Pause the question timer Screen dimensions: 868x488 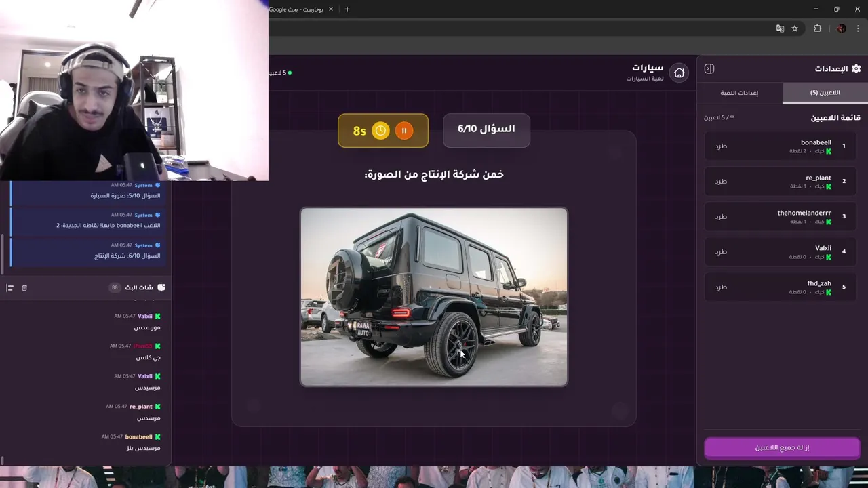pos(404,131)
